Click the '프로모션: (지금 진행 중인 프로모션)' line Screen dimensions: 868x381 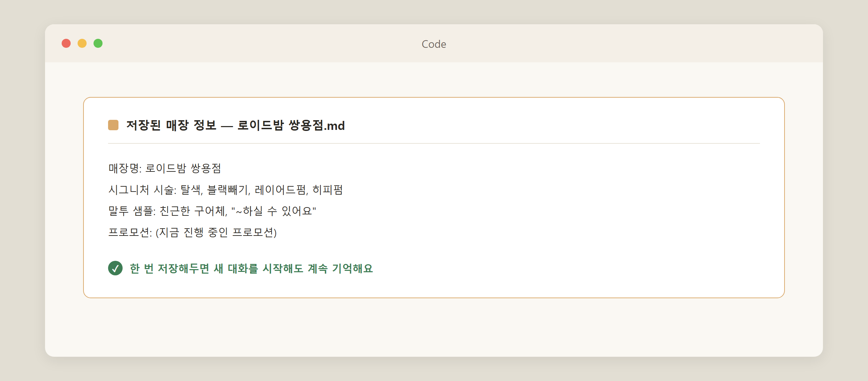(193, 232)
